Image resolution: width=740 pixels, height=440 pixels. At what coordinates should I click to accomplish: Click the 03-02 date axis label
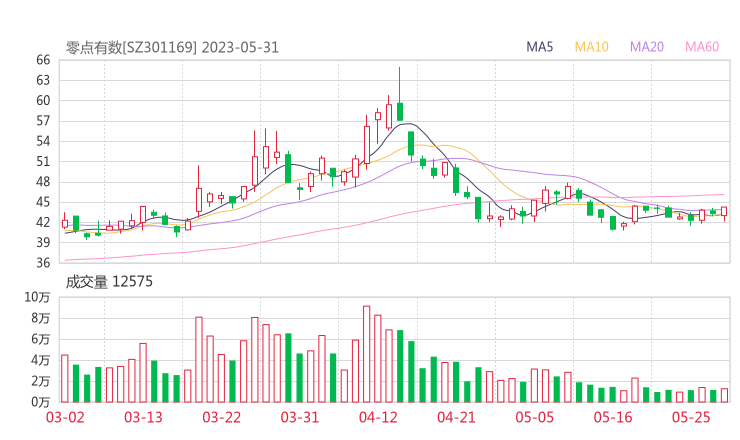65,417
